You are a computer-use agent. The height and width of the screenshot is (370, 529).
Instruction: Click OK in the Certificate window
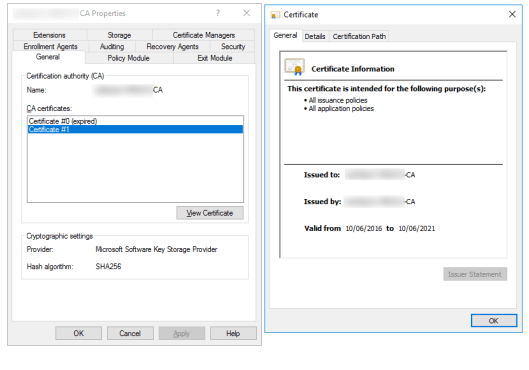(x=494, y=320)
